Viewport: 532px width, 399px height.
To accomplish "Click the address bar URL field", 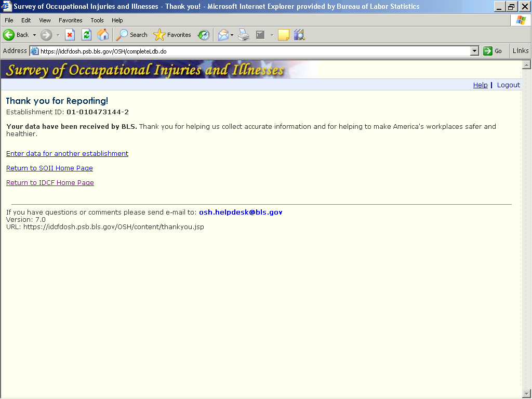I will click(249, 51).
